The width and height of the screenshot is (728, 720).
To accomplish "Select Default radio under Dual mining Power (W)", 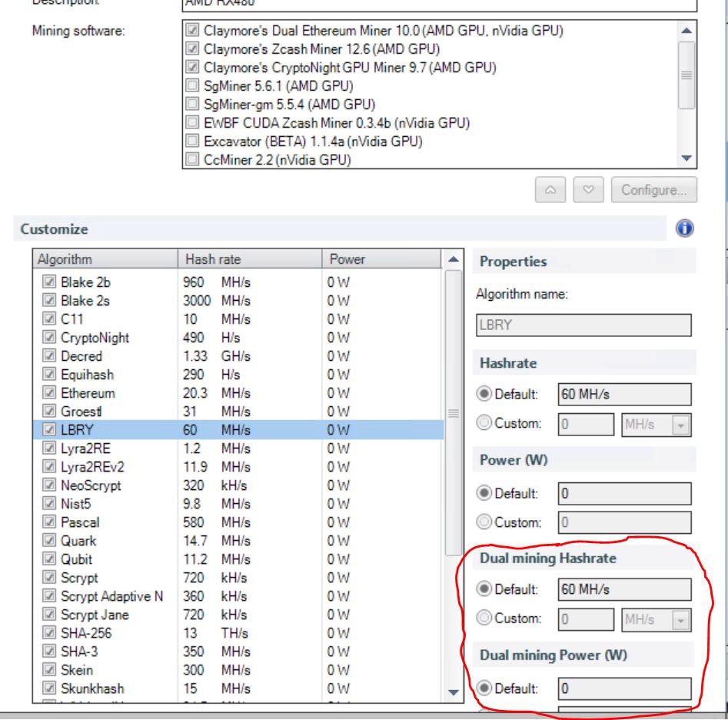I will pos(484,688).
